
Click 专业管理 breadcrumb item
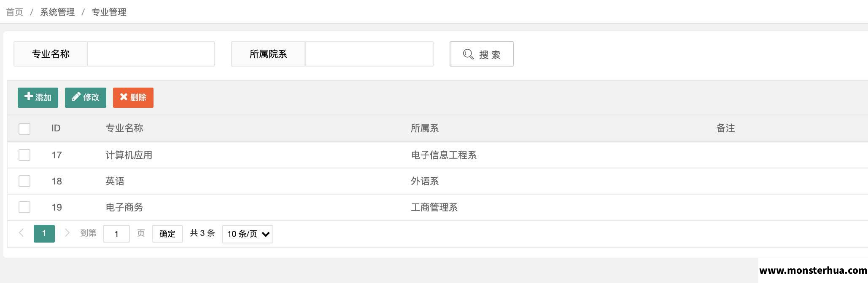[109, 12]
